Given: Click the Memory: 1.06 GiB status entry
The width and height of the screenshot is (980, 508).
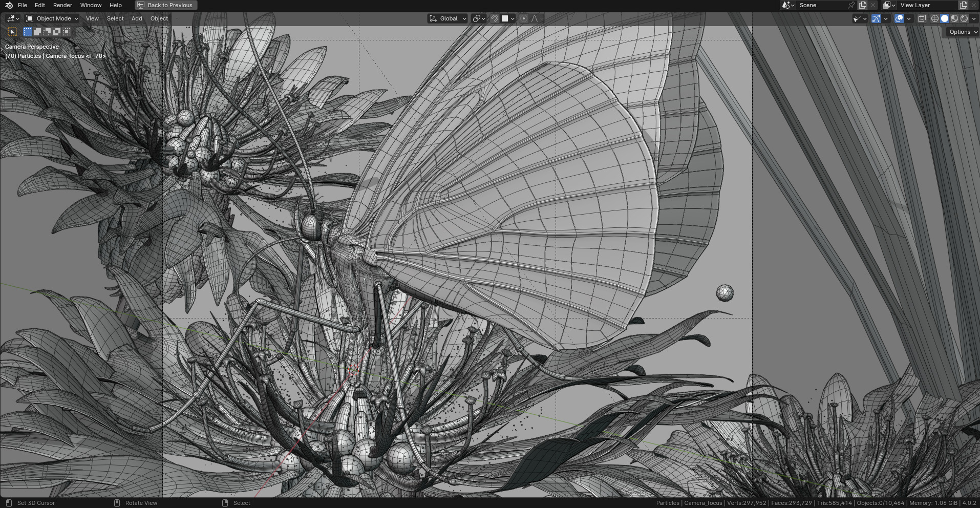Looking at the screenshot, I should point(933,503).
